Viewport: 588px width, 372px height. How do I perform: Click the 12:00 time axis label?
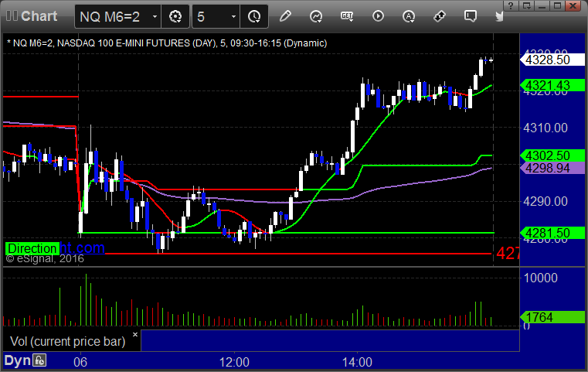[234, 362]
